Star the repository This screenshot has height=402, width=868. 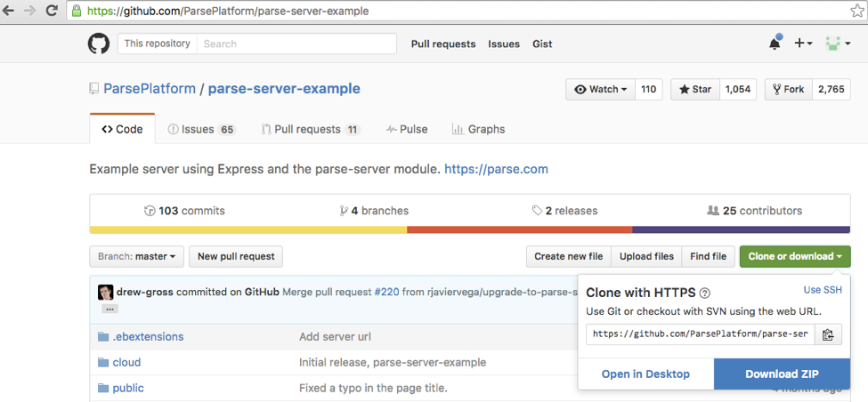tap(695, 90)
